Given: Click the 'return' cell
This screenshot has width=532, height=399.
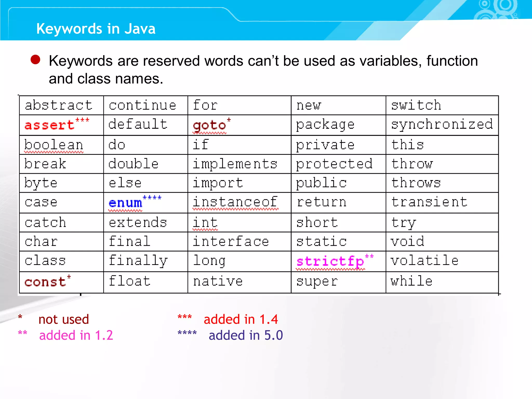Looking at the screenshot, I should click(338, 203).
